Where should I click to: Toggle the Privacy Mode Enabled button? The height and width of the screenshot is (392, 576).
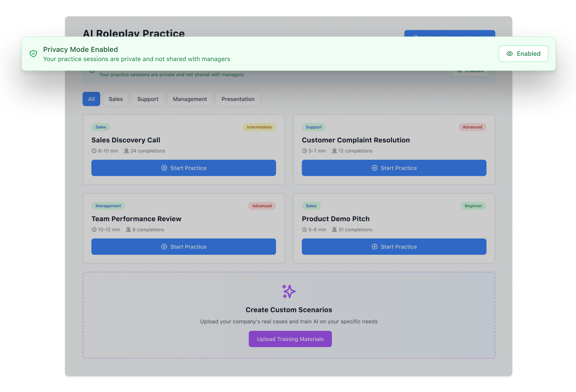pyautogui.click(x=523, y=54)
